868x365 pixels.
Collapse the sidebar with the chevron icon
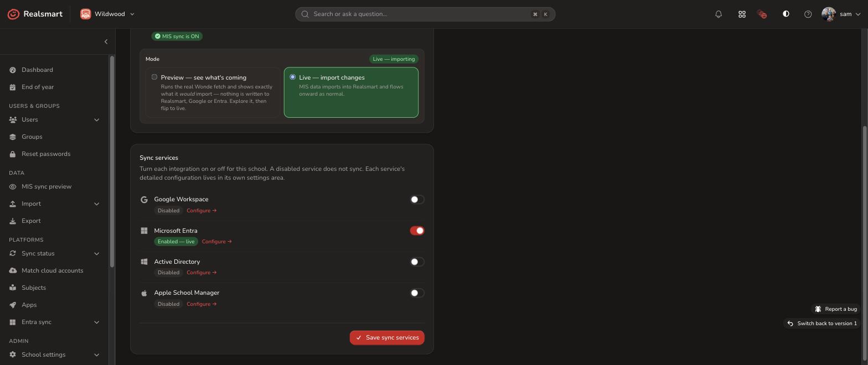106,41
